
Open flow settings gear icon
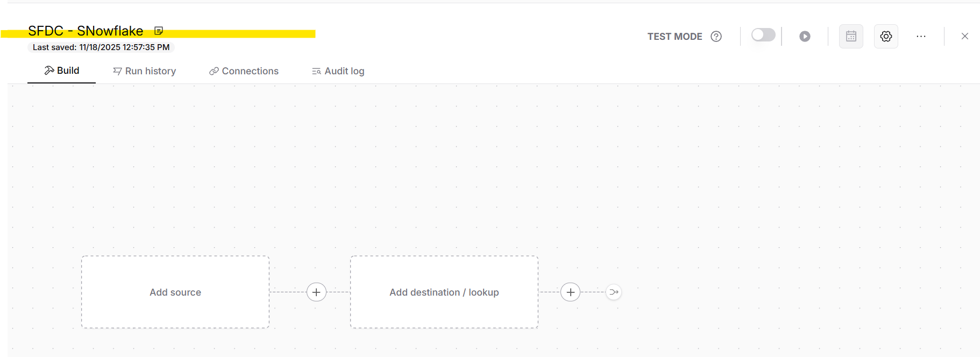coord(886,36)
